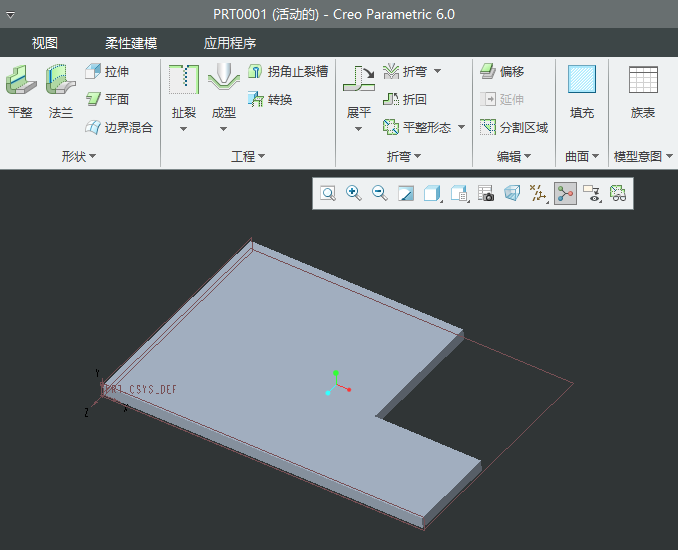Viewport: 678px width, 550px height.
Task: Click the Refit zoom icon in graphics toolbar
Action: [328, 193]
